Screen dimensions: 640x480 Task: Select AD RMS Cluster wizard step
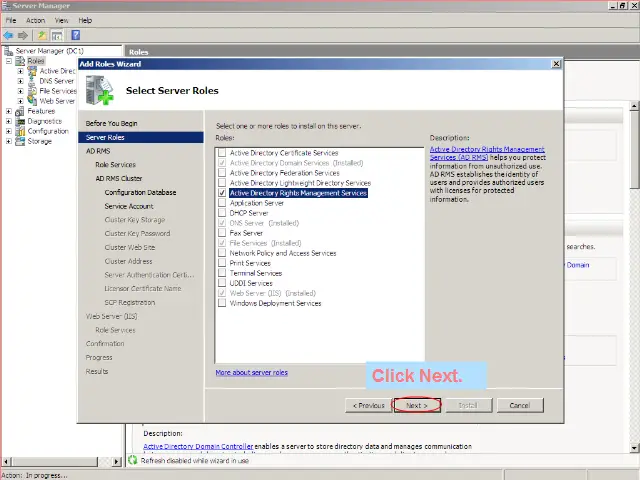click(118, 178)
